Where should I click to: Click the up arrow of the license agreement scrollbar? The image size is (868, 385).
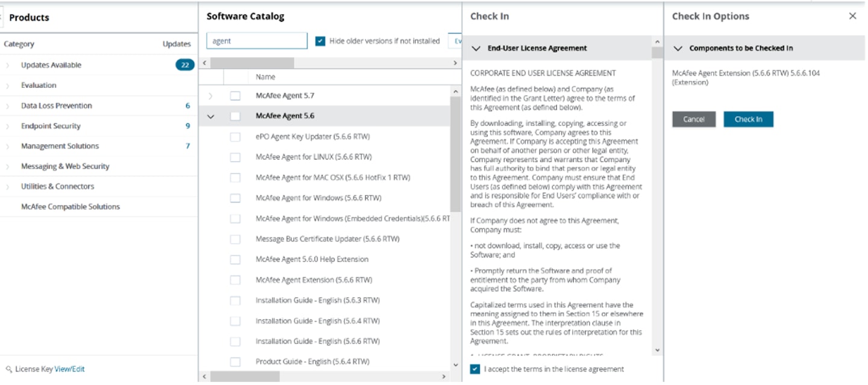(x=656, y=42)
